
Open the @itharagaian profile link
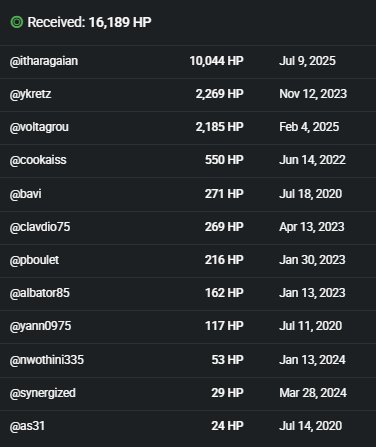[44, 61]
